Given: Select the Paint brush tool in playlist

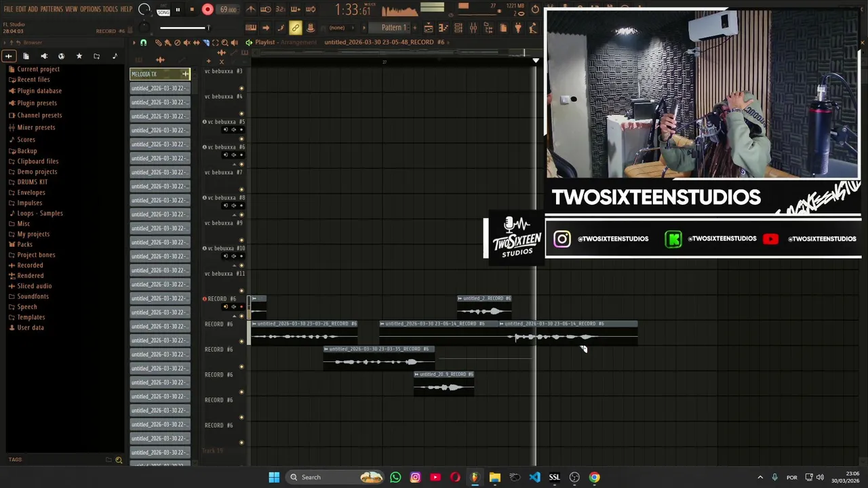Looking at the screenshot, I should (x=167, y=42).
